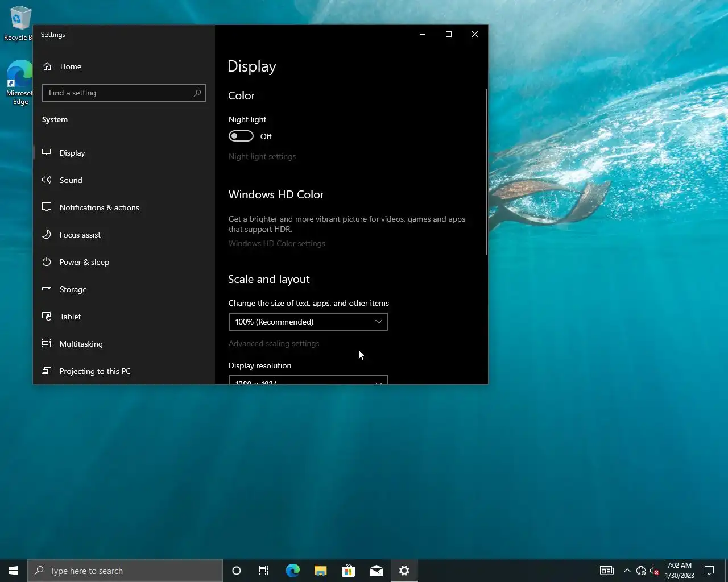
Task: Open Power & sleep icon
Action: tap(47, 261)
